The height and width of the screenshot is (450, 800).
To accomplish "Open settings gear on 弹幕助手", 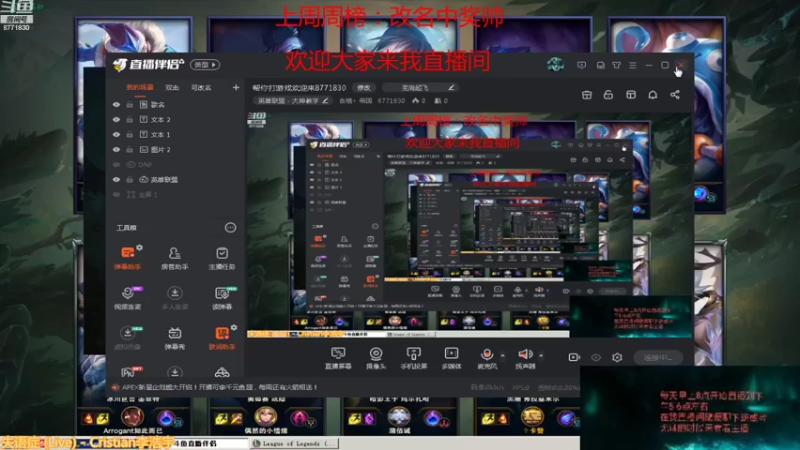I will click(139, 247).
